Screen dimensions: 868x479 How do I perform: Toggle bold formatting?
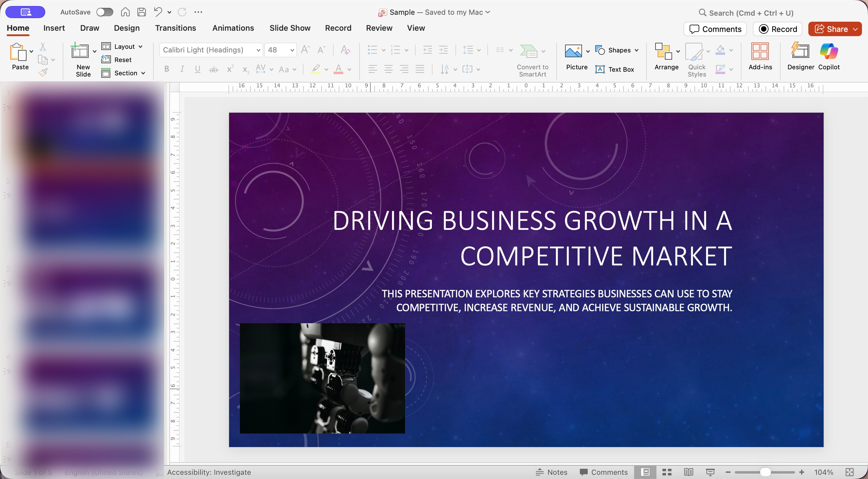[166, 69]
